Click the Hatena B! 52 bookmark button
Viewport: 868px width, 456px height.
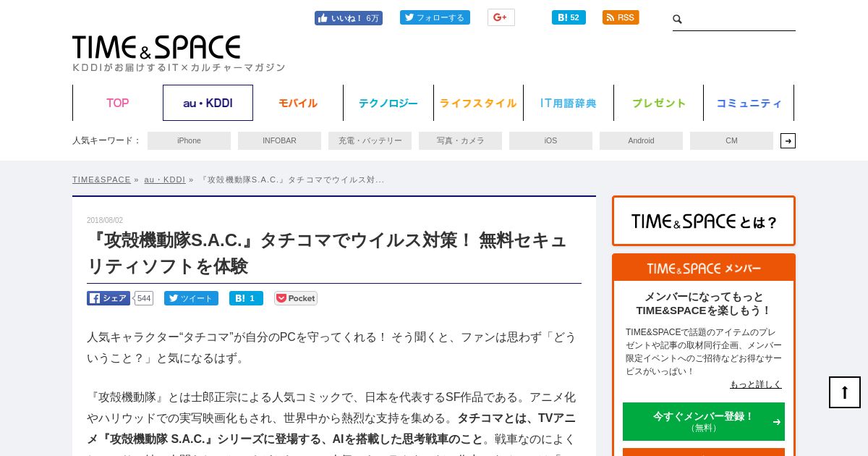tap(569, 17)
